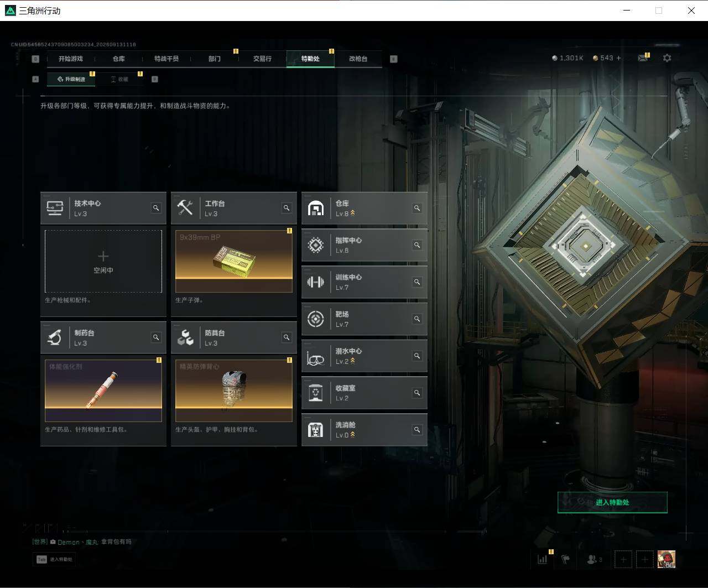Select the 升级制造 sub-tab
This screenshot has width=708, height=588.
pyautogui.click(x=71, y=79)
